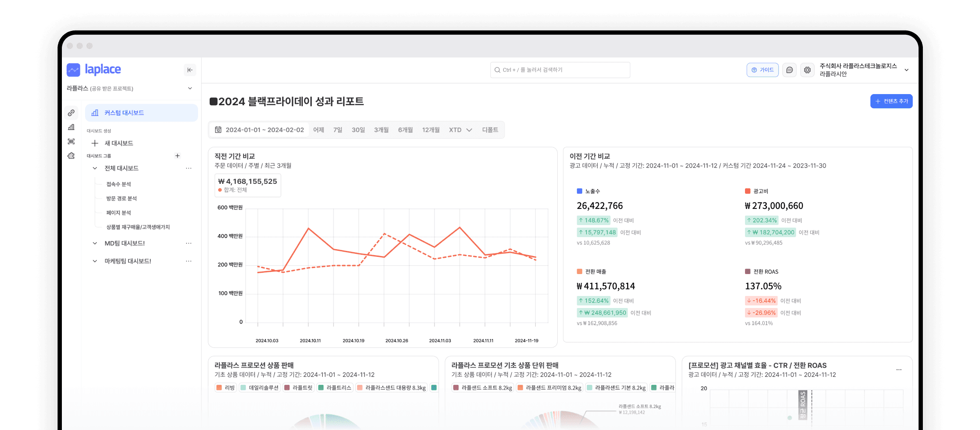Click the black square icon before the report title
Viewport: 980px width, 430px height.
214,101
